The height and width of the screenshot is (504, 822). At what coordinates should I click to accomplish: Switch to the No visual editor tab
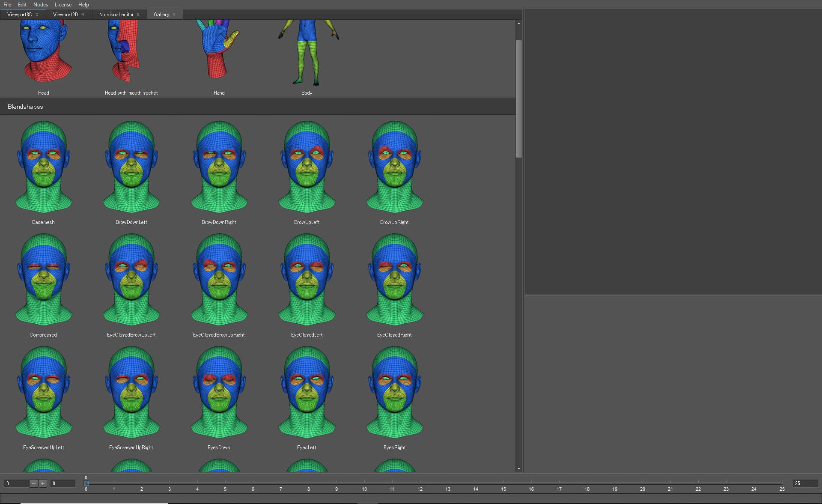[119, 15]
